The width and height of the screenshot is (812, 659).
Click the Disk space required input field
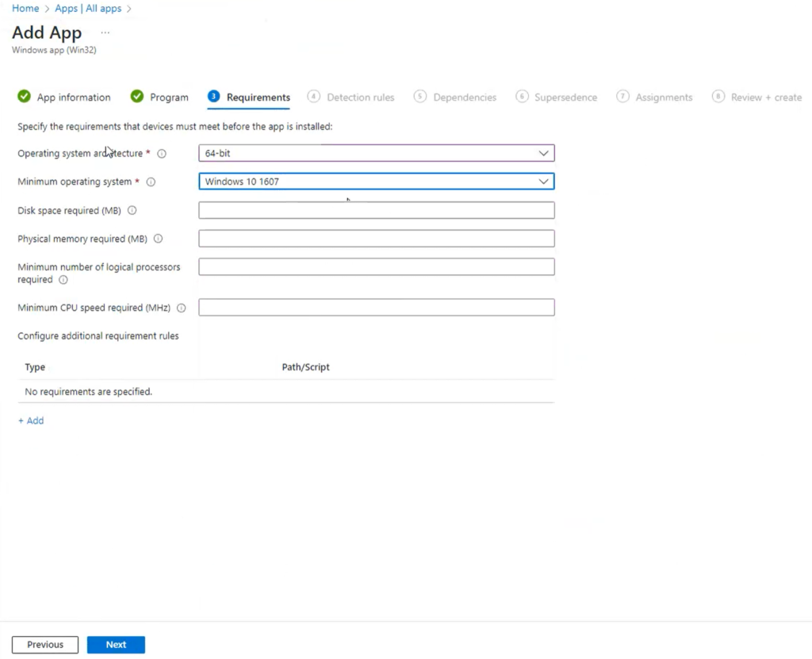coord(376,209)
